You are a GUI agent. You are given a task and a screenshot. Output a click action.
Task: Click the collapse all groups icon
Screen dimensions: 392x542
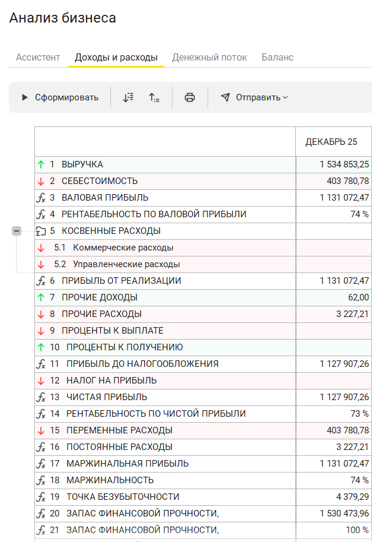tap(154, 97)
